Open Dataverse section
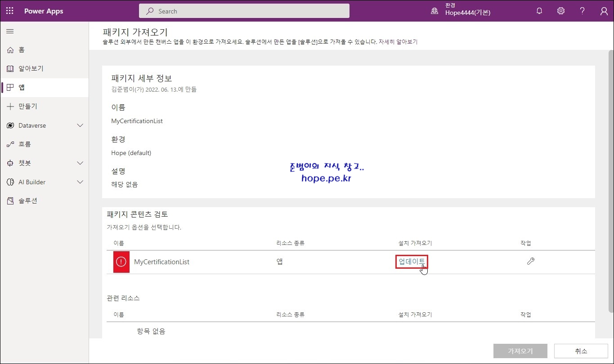 click(32, 125)
